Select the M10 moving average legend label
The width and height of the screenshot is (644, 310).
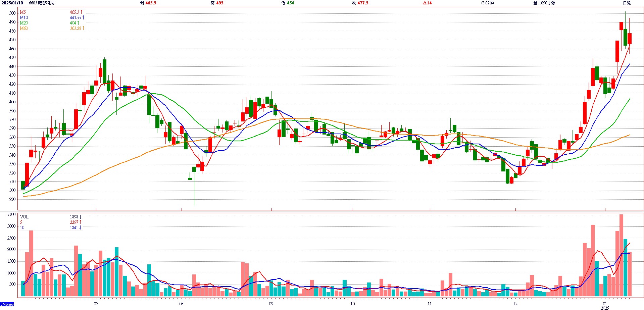point(24,17)
